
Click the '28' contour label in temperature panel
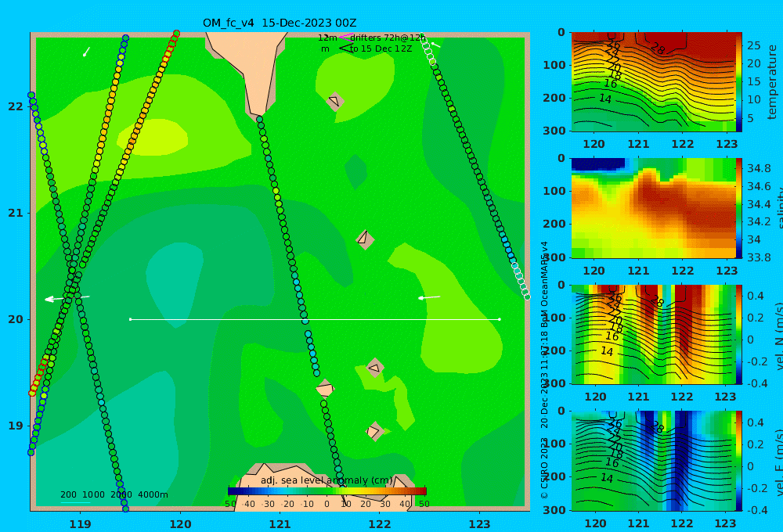coord(659,49)
